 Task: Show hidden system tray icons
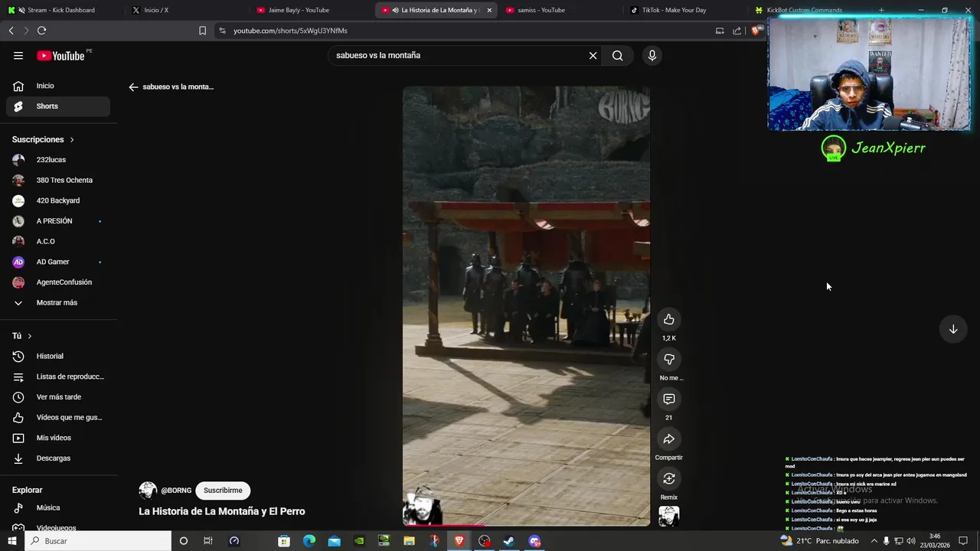point(874,541)
